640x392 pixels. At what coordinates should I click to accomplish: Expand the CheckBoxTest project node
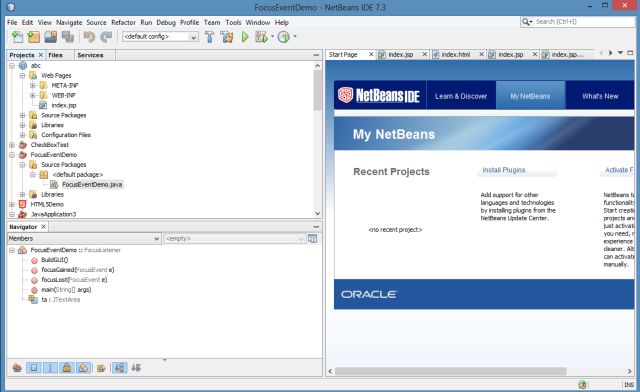click(12, 145)
